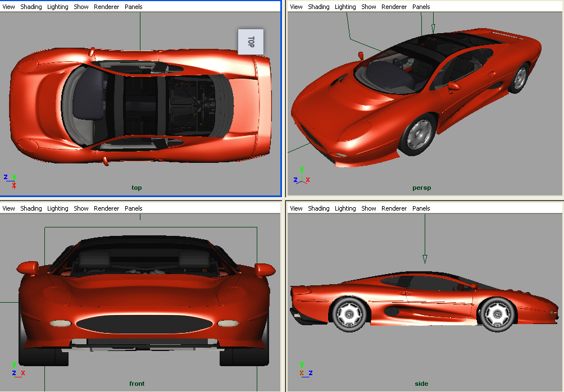This screenshot has height=392, width=564.
Task: Select the right side mirror in front view
Action: tap(265, 270)
